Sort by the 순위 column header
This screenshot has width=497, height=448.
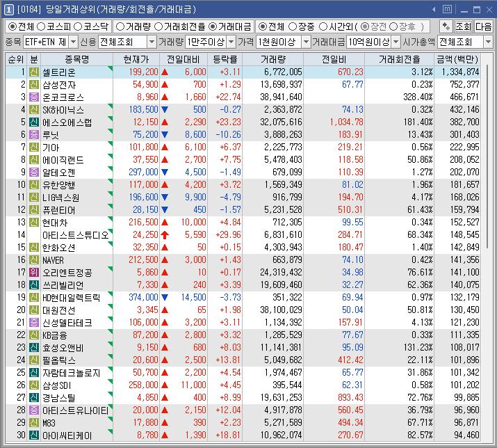coord(16,59)
